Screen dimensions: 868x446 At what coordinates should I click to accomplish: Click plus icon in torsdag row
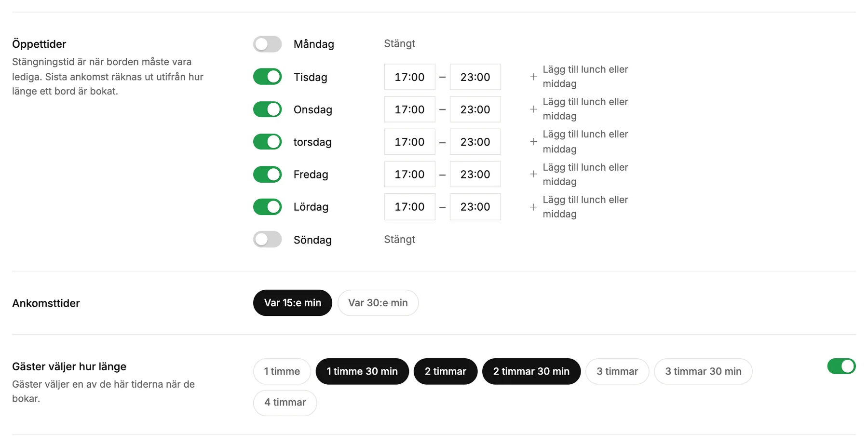pos(533,142)
